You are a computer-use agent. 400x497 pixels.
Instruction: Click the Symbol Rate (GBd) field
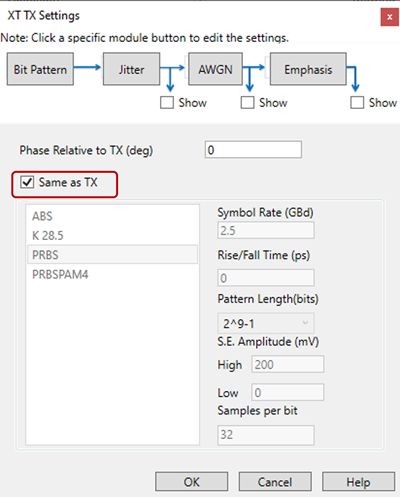click(266, 230)
